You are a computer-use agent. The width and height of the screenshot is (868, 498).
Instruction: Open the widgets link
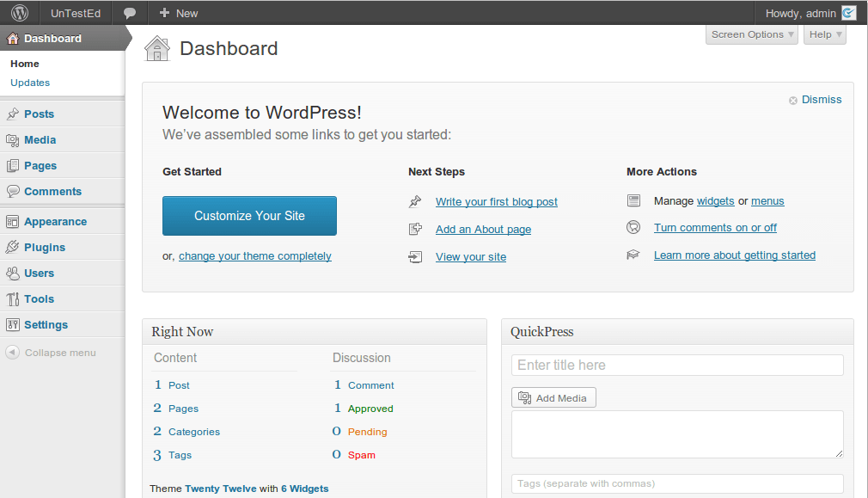716,201
